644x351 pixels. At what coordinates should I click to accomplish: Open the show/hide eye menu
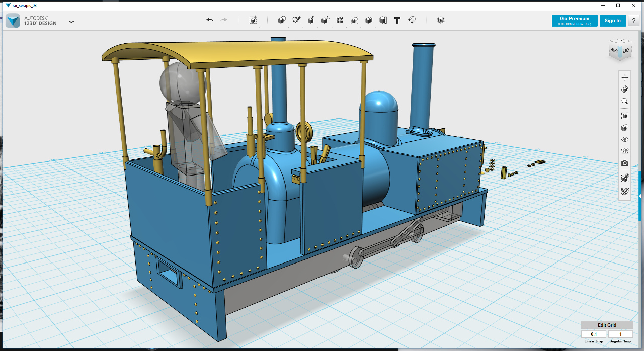625,139
